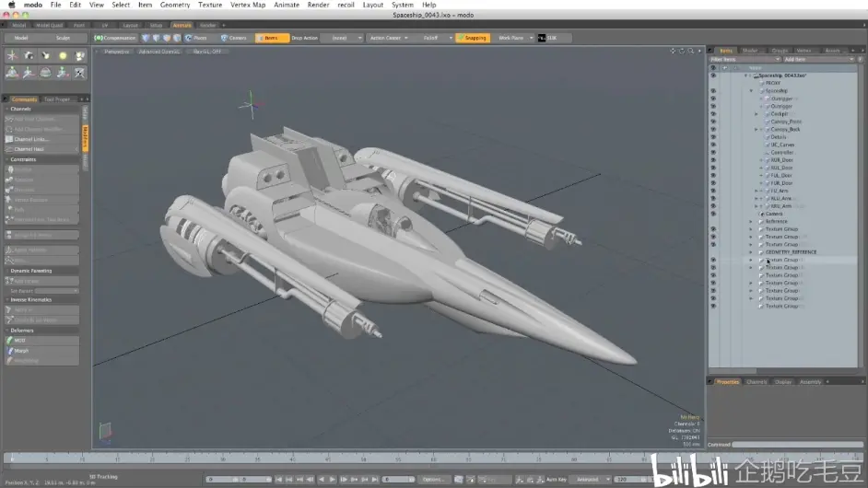Collapse the Deformers section

[x=7, y=331]
